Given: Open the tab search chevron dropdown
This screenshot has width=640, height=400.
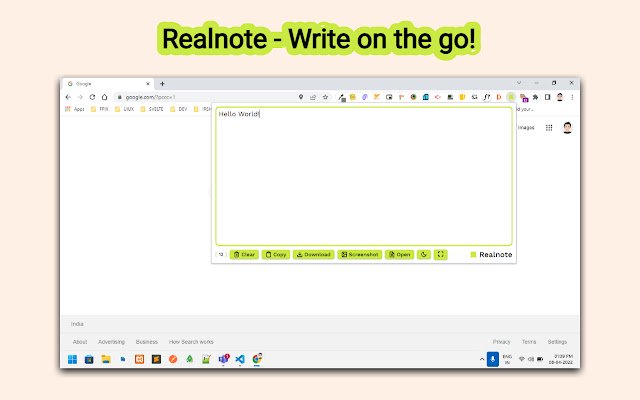Looking at the screenshot, I should pyautogui.click(x=519, y=83).
